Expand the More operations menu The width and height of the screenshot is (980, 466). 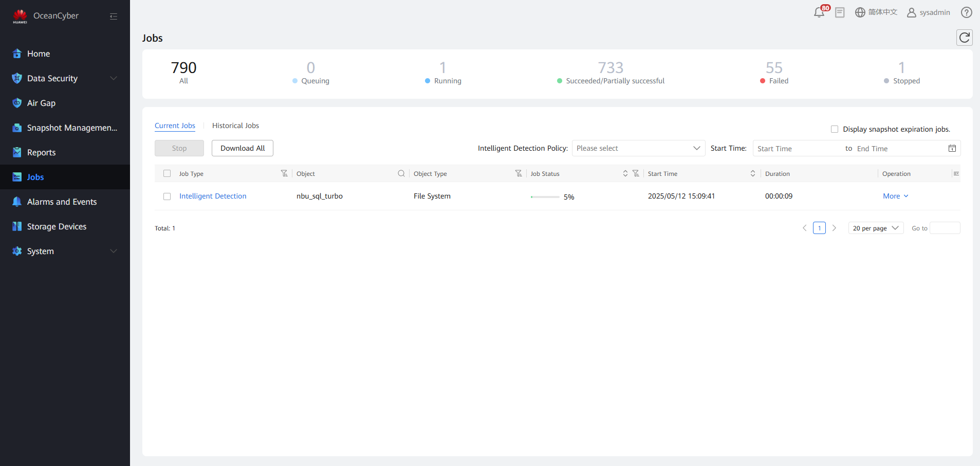895,196
